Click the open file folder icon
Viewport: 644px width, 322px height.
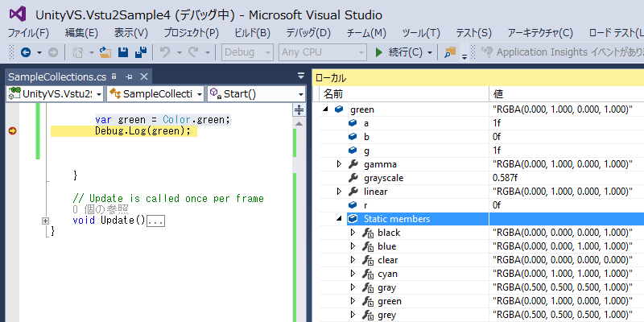[x=105, y=52]
